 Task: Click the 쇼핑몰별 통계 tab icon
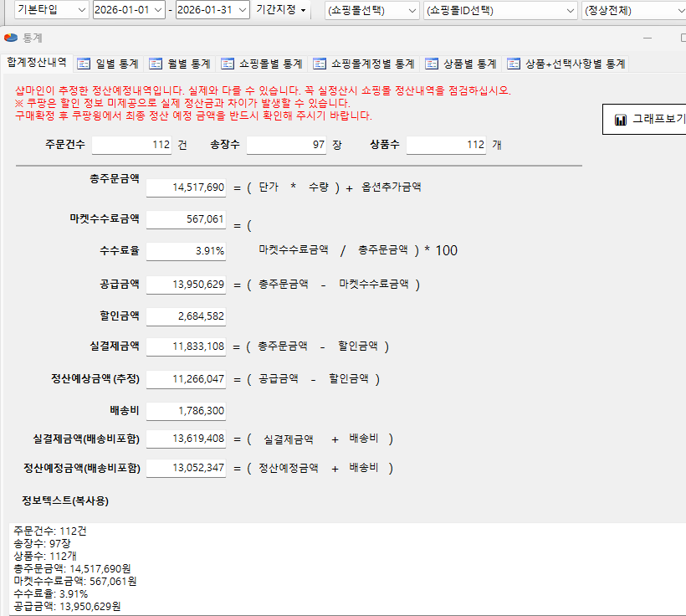(x=228, y=64)
